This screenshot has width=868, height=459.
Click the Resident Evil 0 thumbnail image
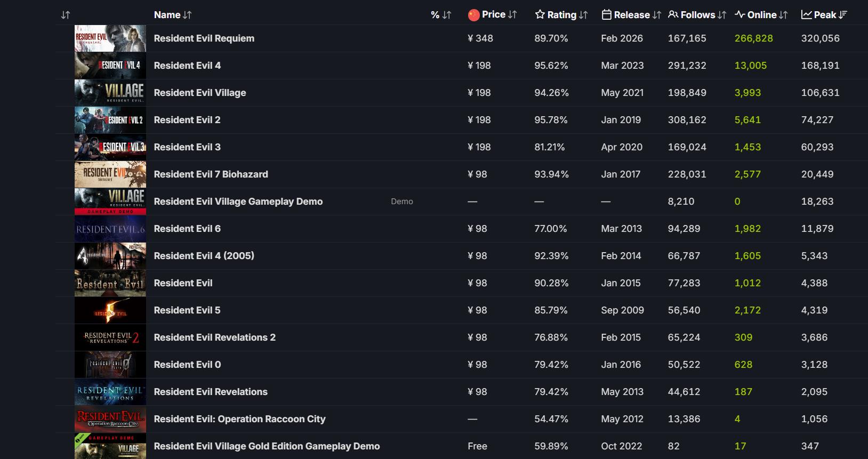pyautogui.click(x=110, y=365)
